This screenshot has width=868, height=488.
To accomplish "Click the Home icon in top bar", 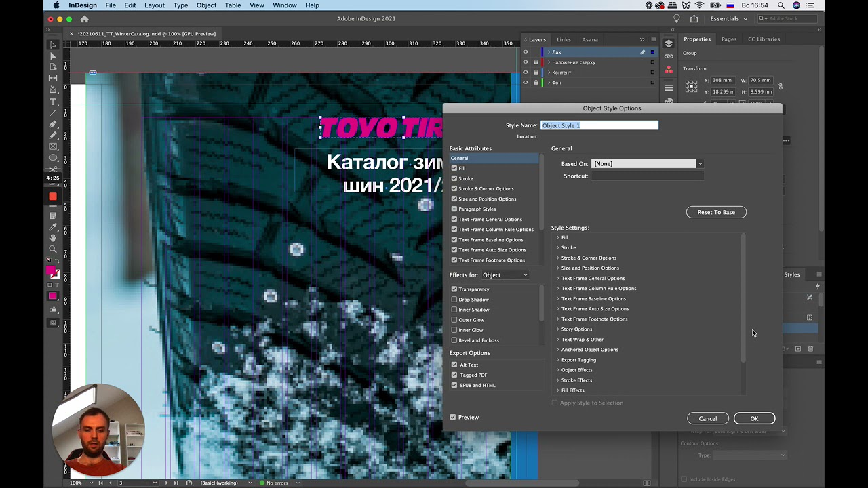I will tap(85, 19).
